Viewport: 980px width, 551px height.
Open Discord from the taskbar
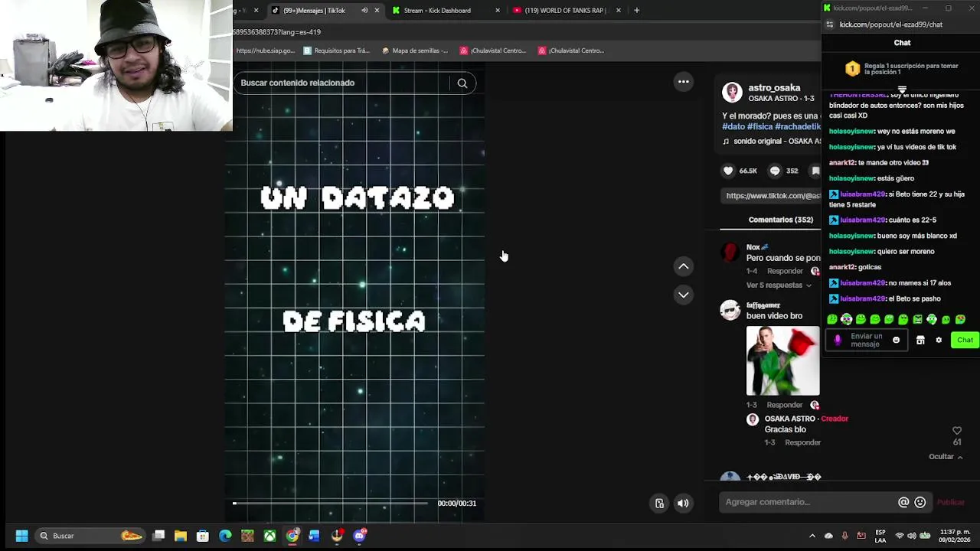(x=359, y=536)
